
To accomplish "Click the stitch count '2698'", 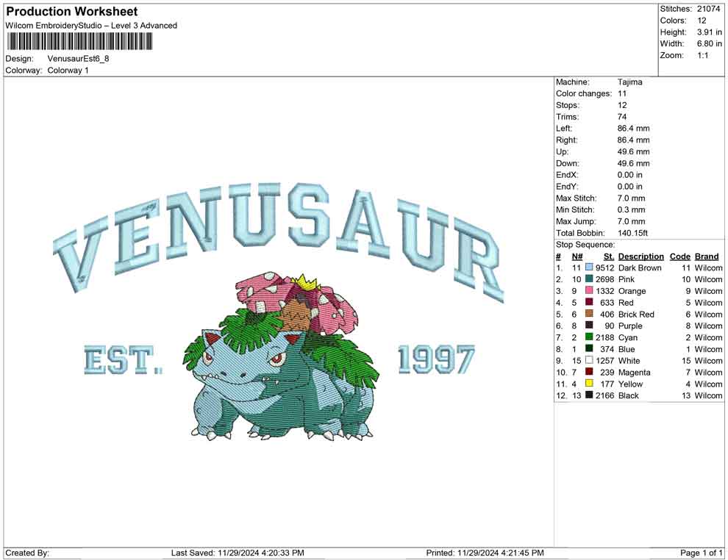I will pyautogui.click(x=605, y=279).
